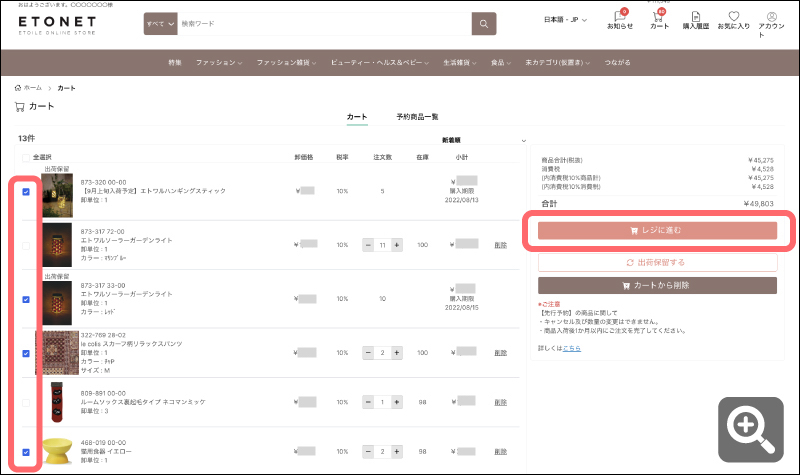800x475 pixels.
Task: Click the カートから削除 button
Action: pyautogui.click(x=657, y=286)
